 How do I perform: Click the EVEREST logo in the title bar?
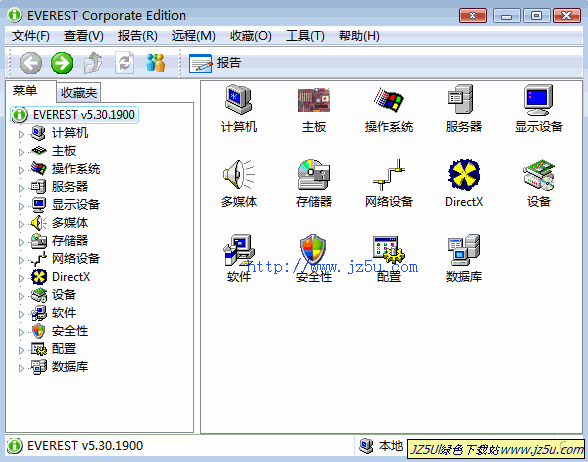15,15
